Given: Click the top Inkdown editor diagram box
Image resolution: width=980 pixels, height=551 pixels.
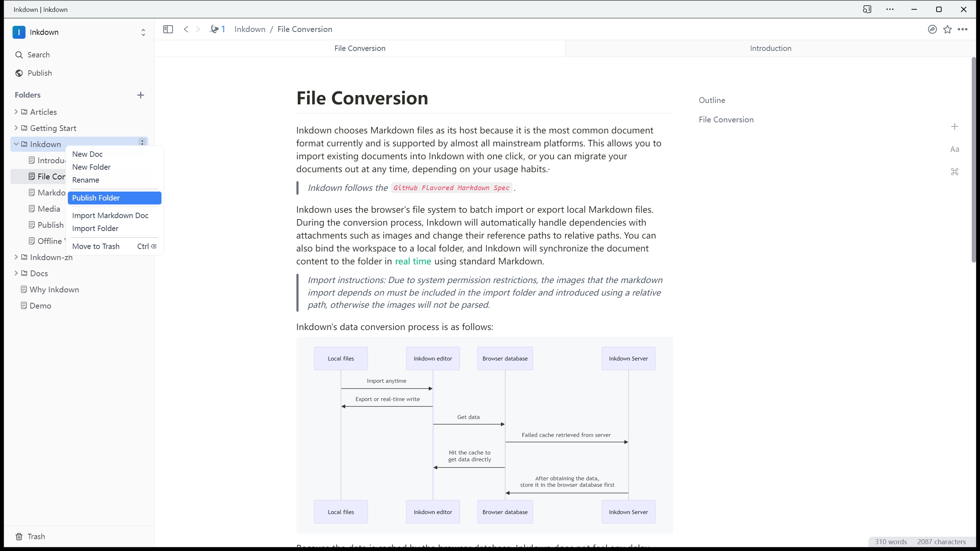Looking at the screenshot, I should tap(433, 359).
